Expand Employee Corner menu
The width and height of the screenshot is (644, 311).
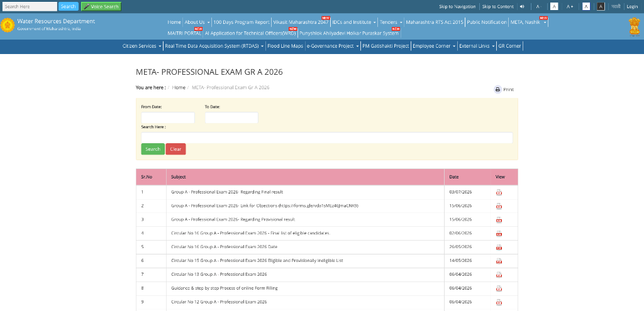click(434, 46)
